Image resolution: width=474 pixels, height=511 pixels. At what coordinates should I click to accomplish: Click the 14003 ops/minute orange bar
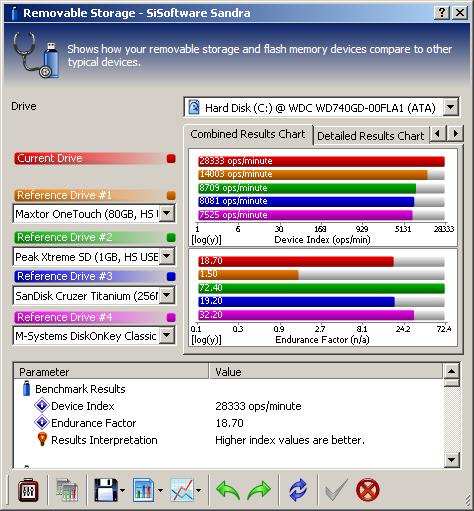[313, 174]
